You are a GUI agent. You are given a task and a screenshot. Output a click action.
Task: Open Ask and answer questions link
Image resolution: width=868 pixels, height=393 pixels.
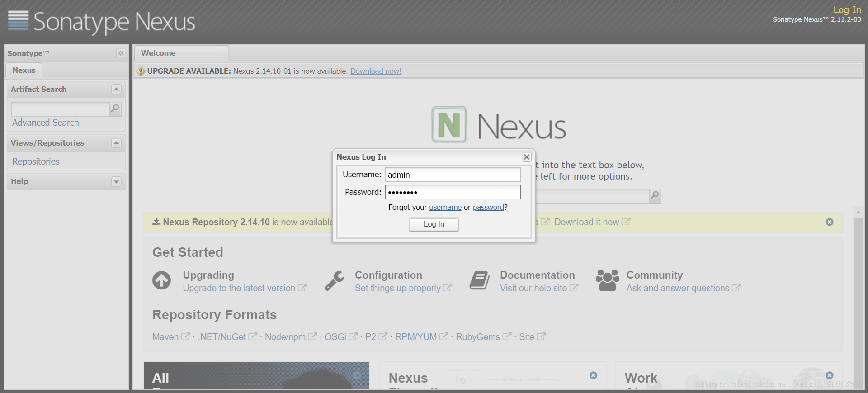click(683, 288)
